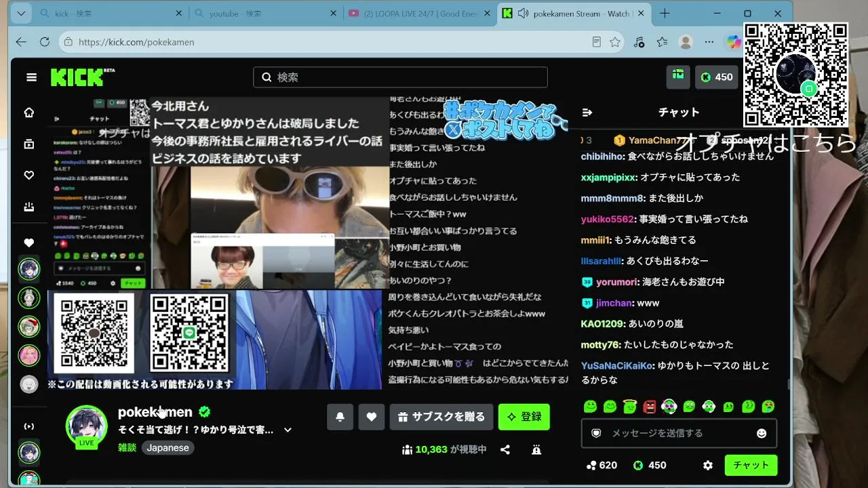Focus the メッセージを送信する chat input
The height and width of the screenshot is (488, 868).
[678, 433]
